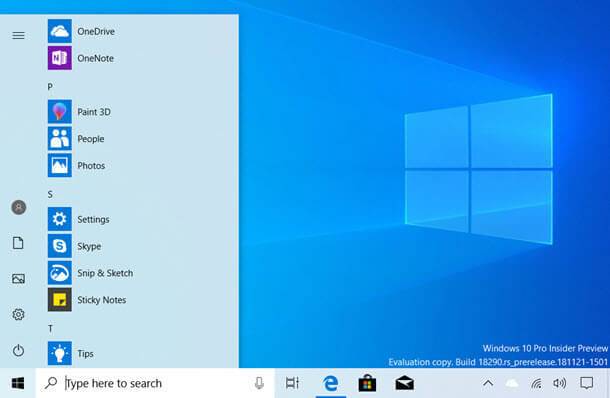This screenshot has width=610, height=398.
Task: Click the search magnifier icon
Action: point(51,383)
